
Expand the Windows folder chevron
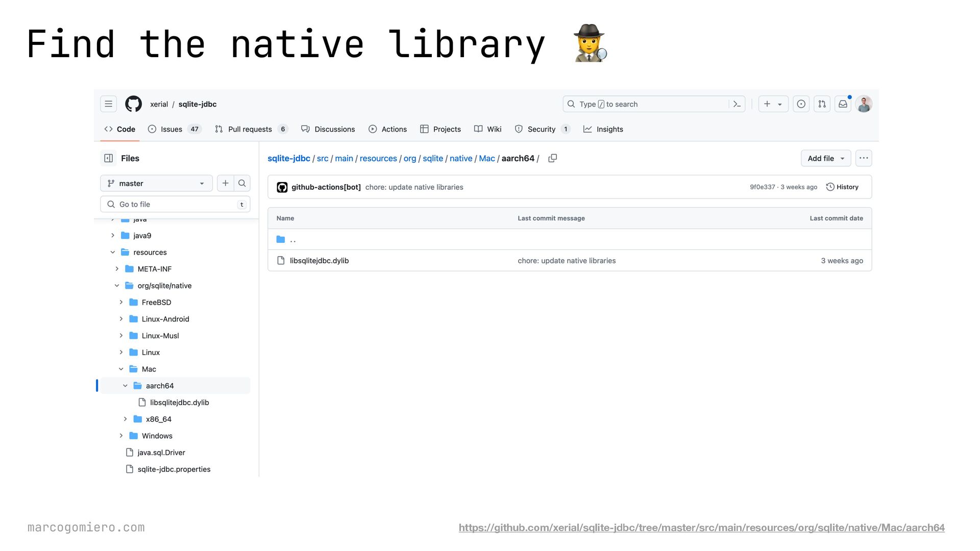click(x=121, y=436)
